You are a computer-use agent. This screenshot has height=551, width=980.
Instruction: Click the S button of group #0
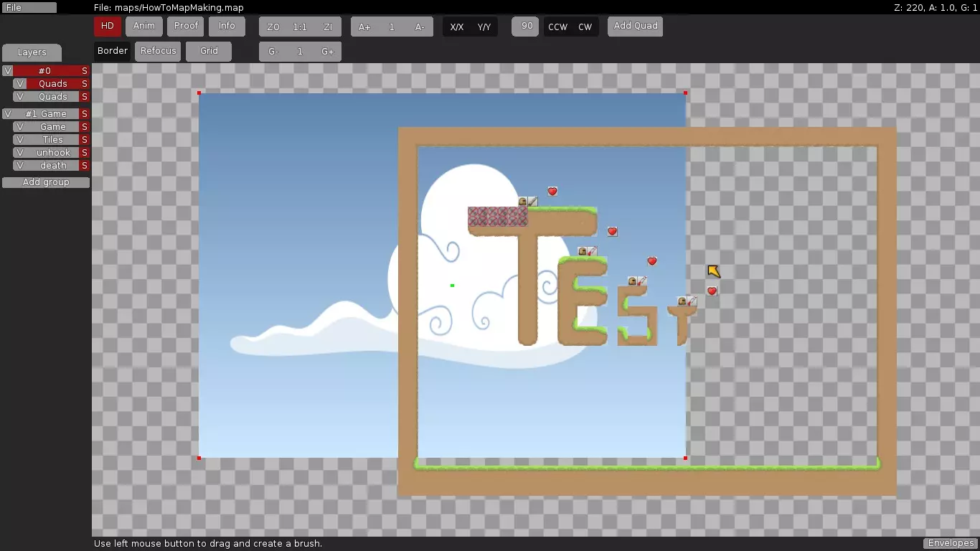point(85,71)
